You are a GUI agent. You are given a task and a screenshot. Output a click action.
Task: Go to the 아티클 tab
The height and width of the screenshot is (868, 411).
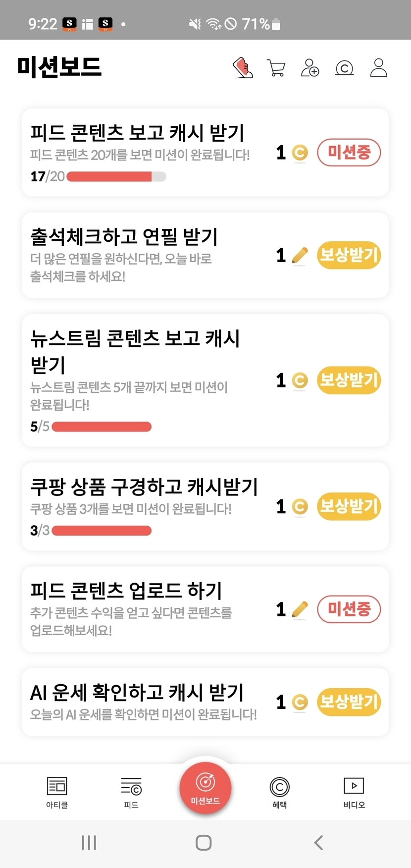57,792
